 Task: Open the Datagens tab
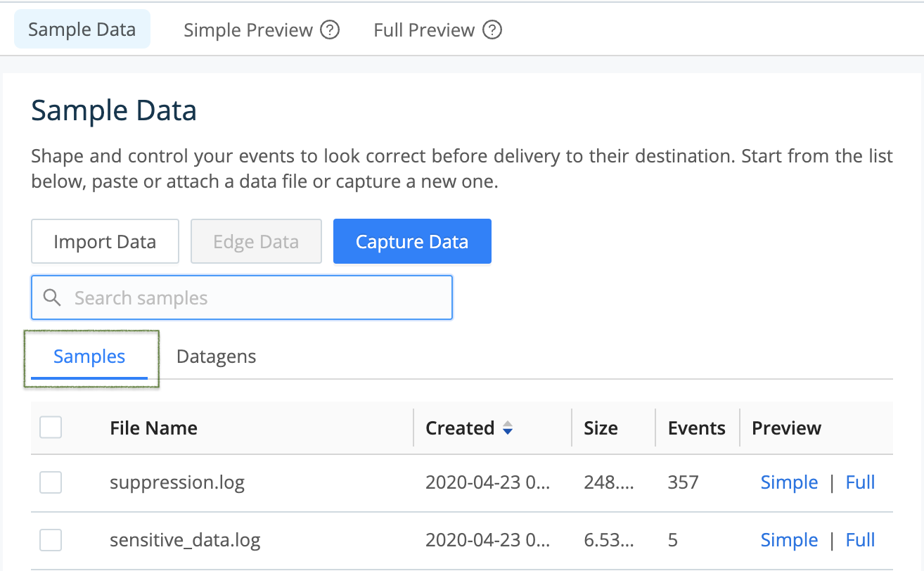[x=216, y=357]
